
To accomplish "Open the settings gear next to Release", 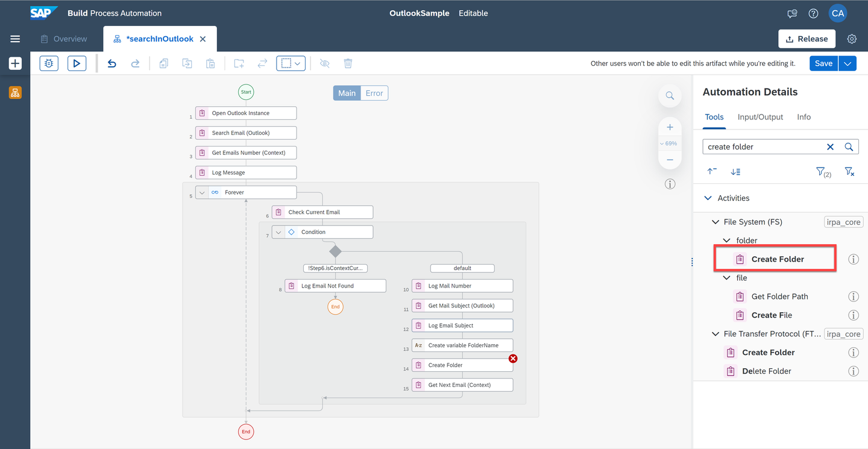I will click(852, 39).
